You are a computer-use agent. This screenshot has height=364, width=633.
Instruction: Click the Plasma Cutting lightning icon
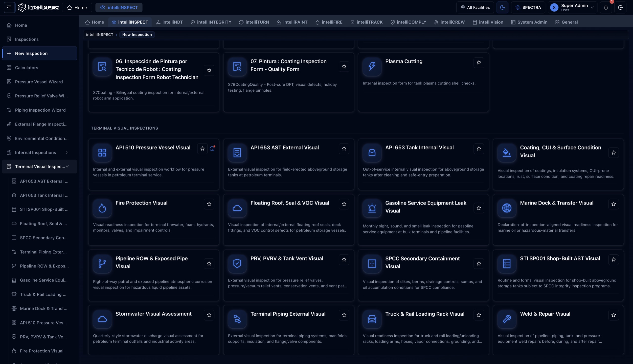(372, 66)
